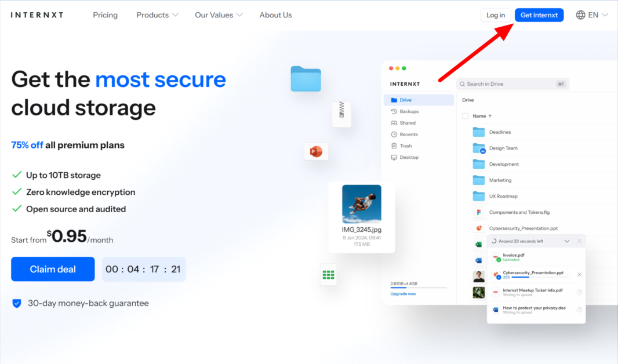Collapse the upload progress panel chevron
This screenshot has height=364, width=618.
[x=567, y=241]
